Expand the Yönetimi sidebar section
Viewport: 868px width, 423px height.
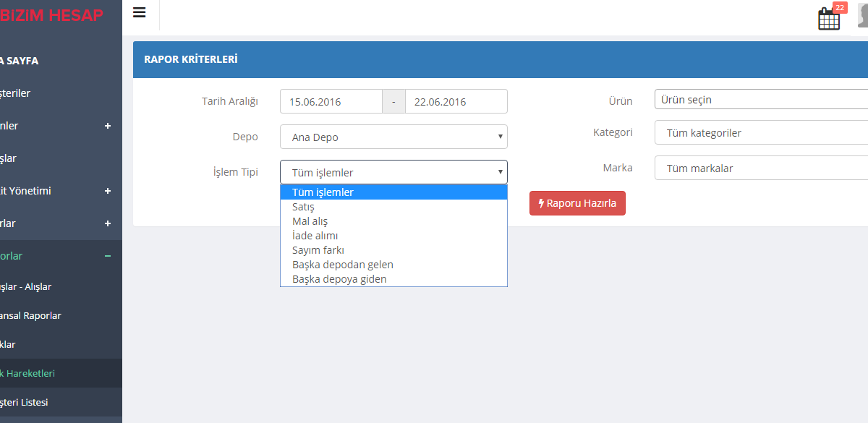(x=107, y=190)
